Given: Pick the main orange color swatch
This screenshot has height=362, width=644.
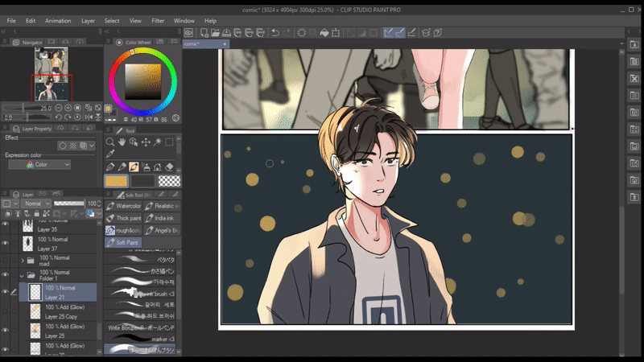Looking at the screenshot, I should pyautogui.click(x=116, y=181).
